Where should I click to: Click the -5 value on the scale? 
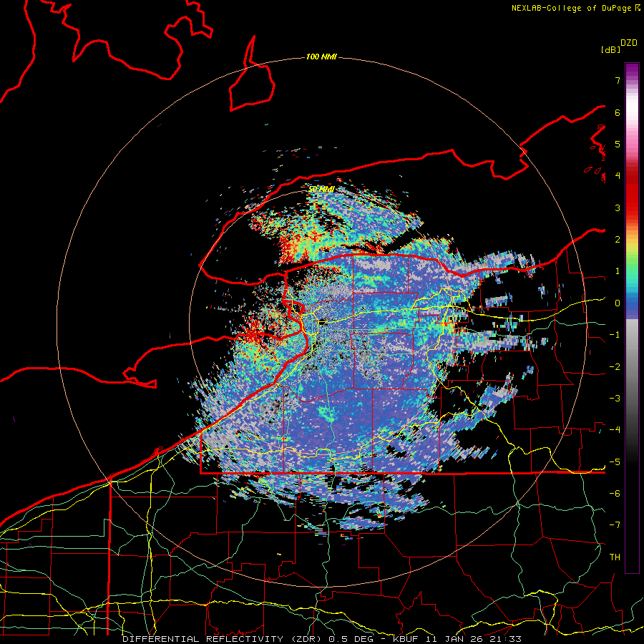615,462
